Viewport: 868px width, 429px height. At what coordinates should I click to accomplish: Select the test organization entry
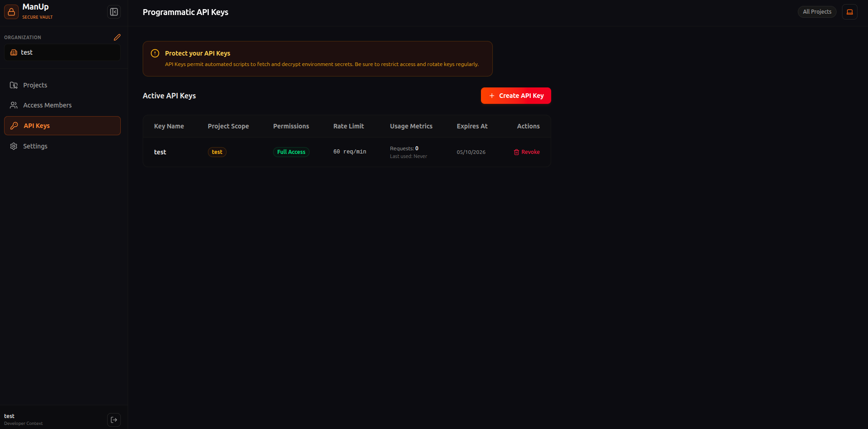62,52
